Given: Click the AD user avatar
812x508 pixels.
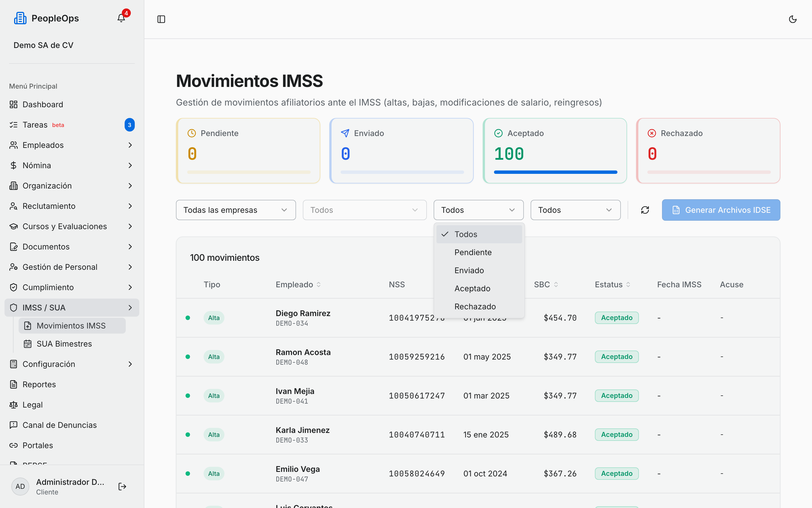Looking at the screenshot, I should [20, 487].
